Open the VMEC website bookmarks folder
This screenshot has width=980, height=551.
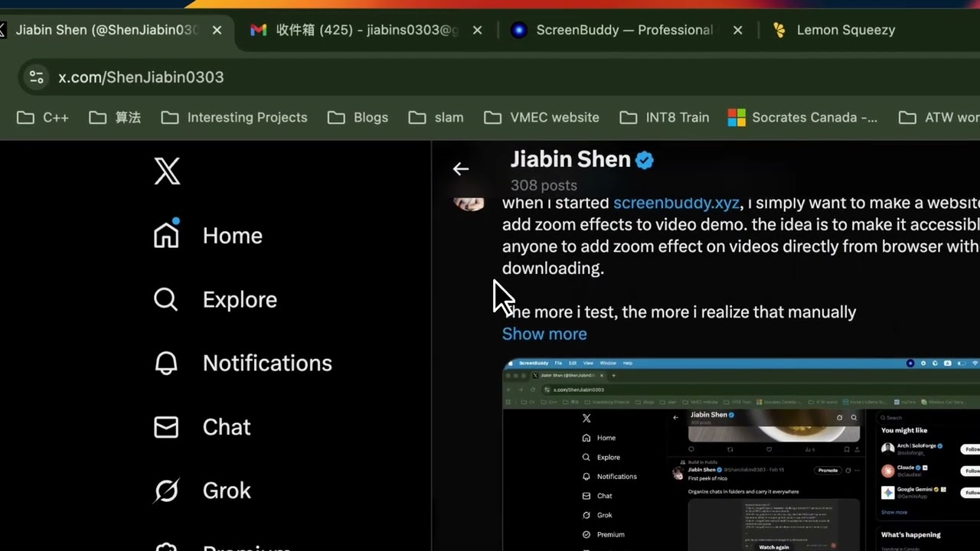coord(542,117)
